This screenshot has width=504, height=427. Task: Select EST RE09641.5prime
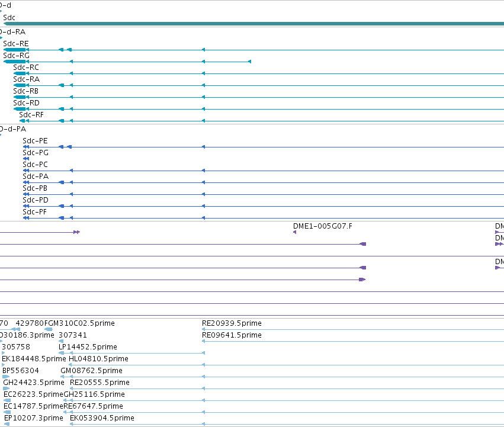click(232, 335)
